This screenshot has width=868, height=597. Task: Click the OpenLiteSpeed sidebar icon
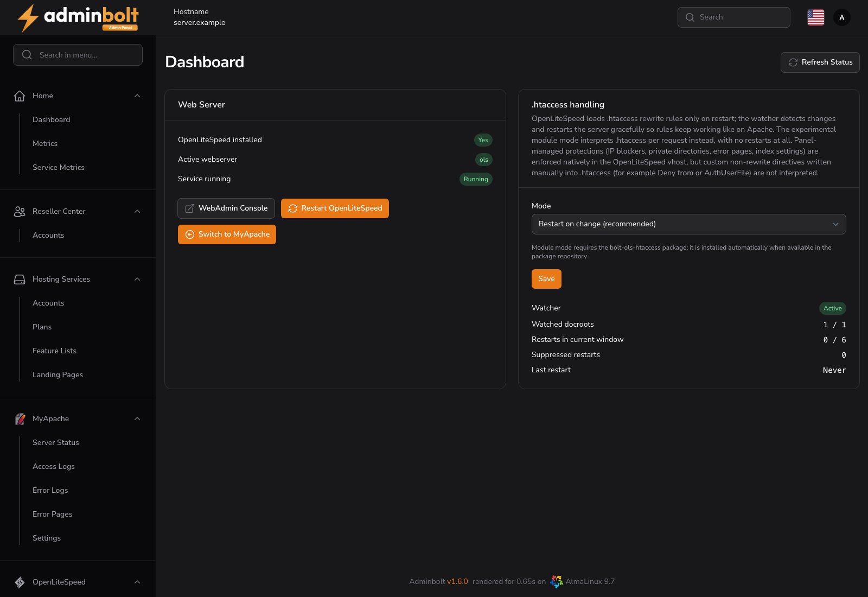[x=20, y=582]
